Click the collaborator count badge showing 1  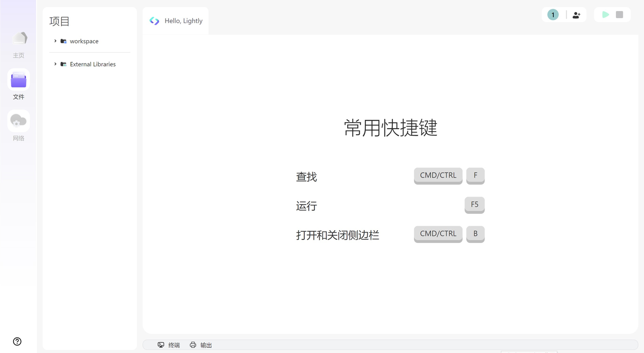552,15
